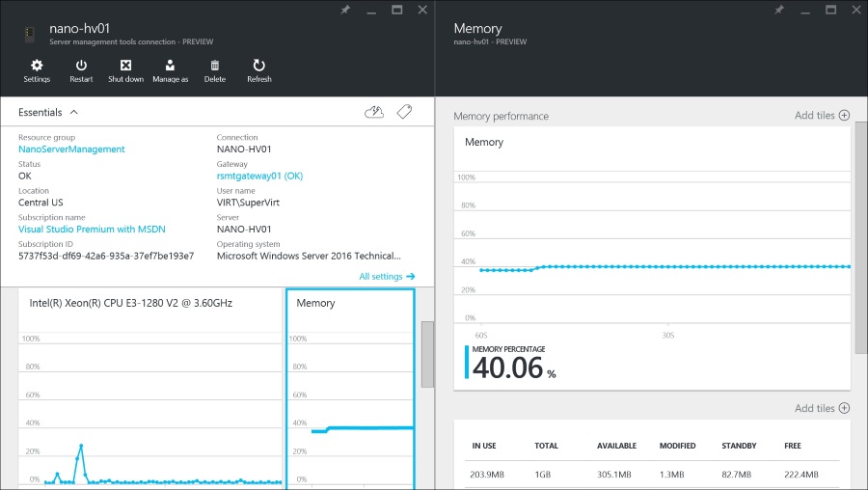Image resolution: width=868 pixels, height=490 pixels.
Task: Click the nano-hv01 blade title
Action: [80, 28]
